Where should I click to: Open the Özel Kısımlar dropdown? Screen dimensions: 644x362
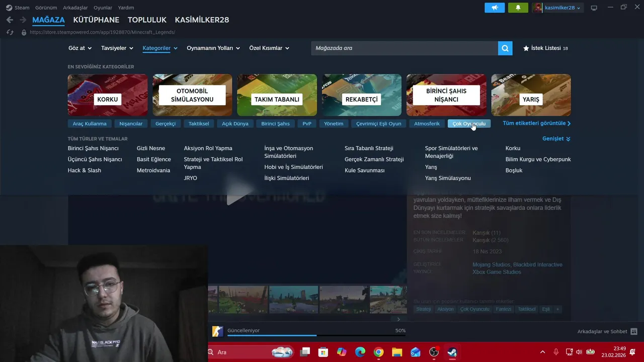click(269, 48)
